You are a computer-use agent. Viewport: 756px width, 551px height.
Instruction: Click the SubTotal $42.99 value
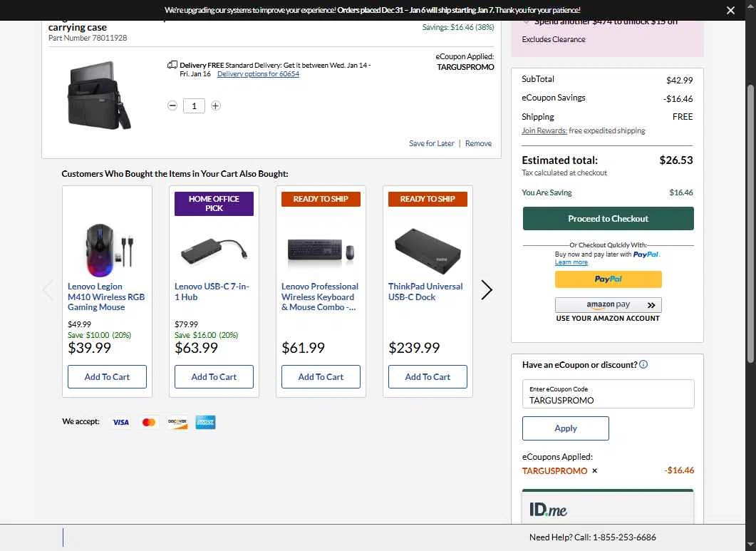pos(679,80)
